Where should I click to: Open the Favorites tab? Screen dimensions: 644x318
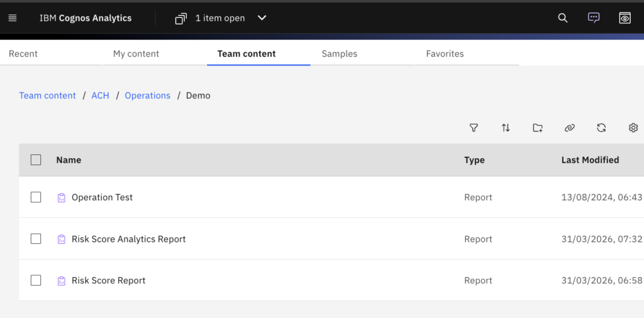[445, 54]
